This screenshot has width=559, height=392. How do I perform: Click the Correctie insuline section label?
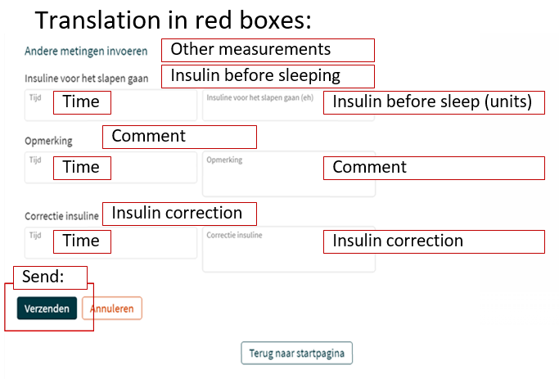click(x=61, y=216)
